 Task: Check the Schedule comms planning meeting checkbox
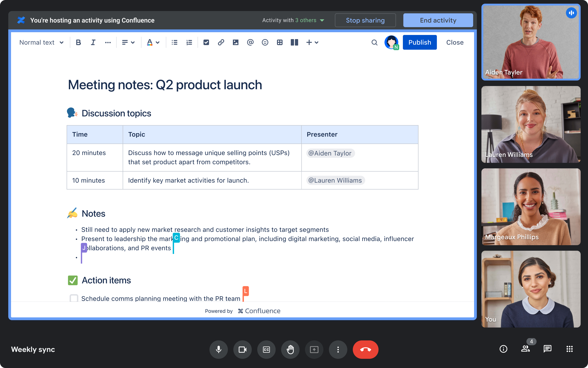tap(74, 298)
